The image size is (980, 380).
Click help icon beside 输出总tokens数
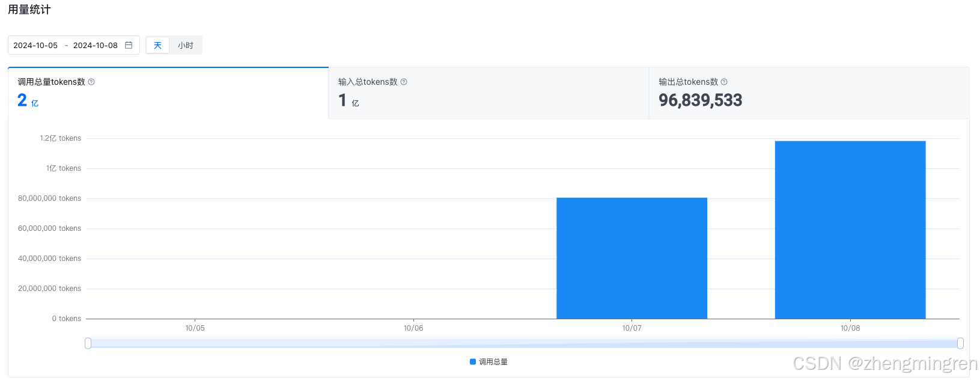[x=724, y=82]
